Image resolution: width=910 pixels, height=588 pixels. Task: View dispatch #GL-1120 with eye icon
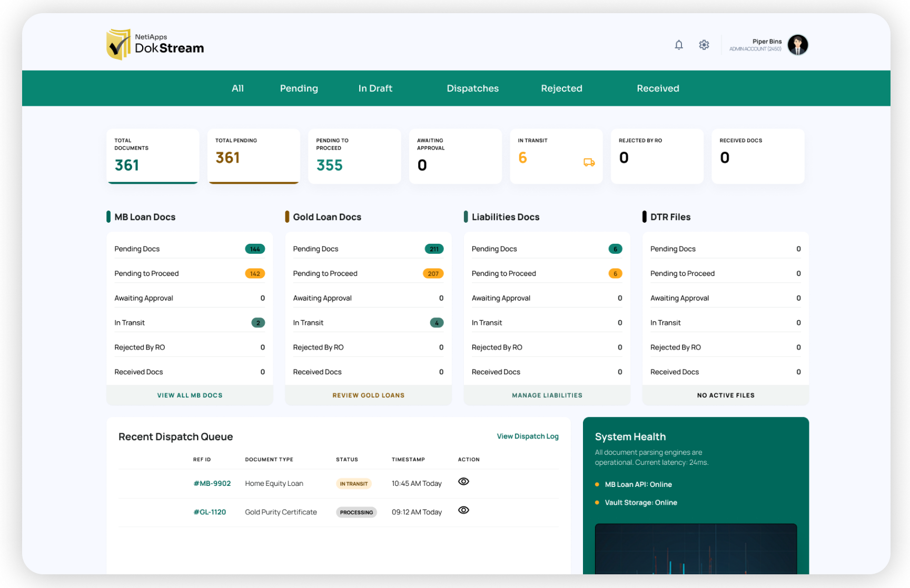[x=463, y=510]
